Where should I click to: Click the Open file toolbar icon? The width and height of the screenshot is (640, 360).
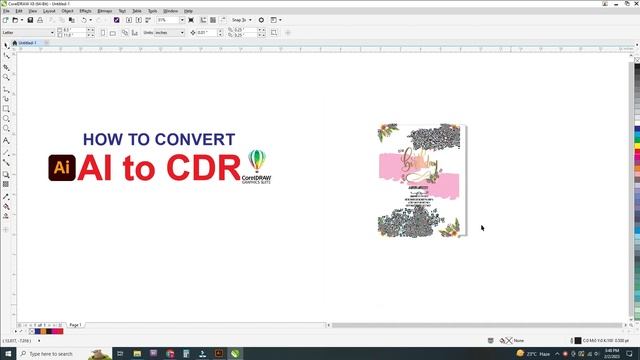15,20
